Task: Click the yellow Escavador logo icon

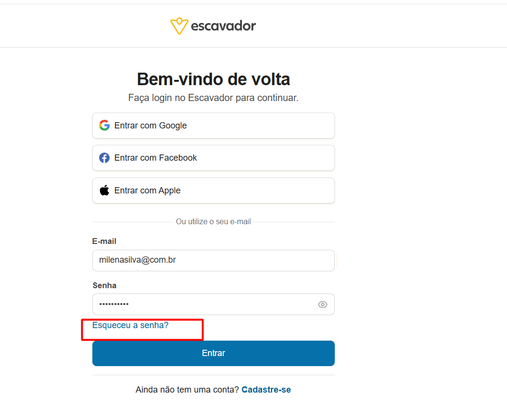Action: pyautogui.click(x=179, y=26)
